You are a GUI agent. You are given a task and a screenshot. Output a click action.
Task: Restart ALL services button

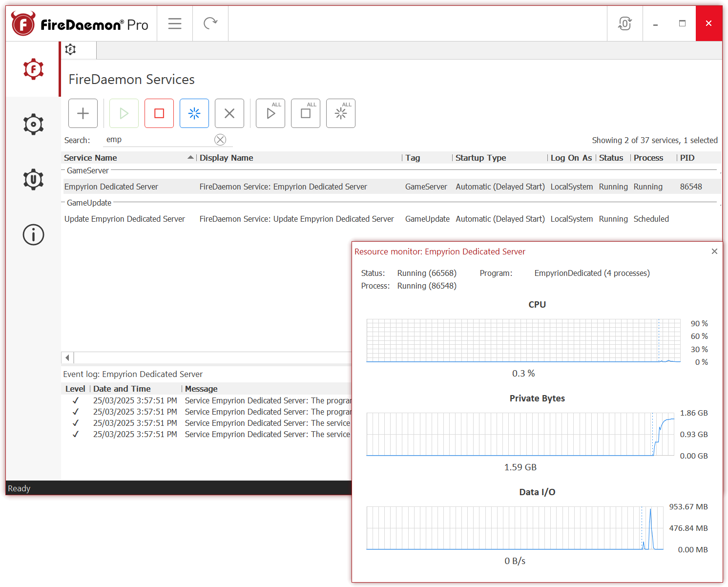[341, 113]
